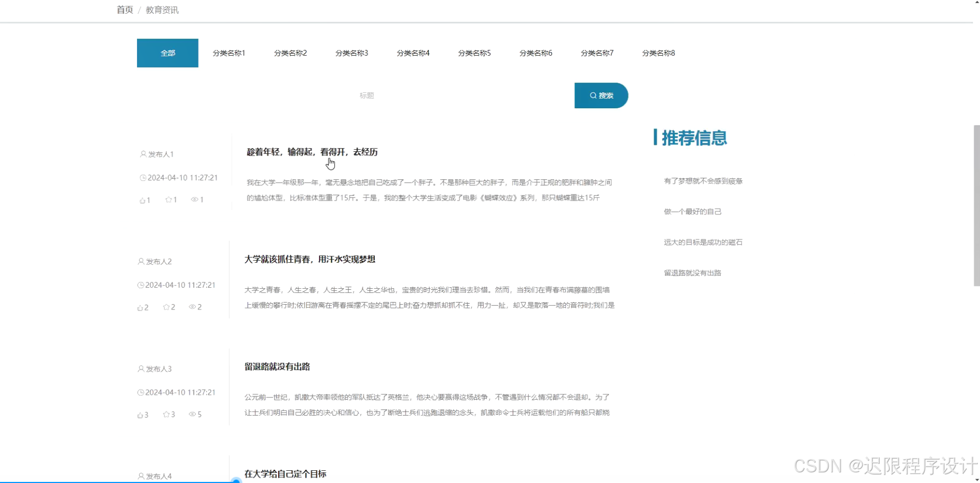Click the star favorite icon on 发布人3's post
This screenshot has width=980, height=483.
point(166,414)
